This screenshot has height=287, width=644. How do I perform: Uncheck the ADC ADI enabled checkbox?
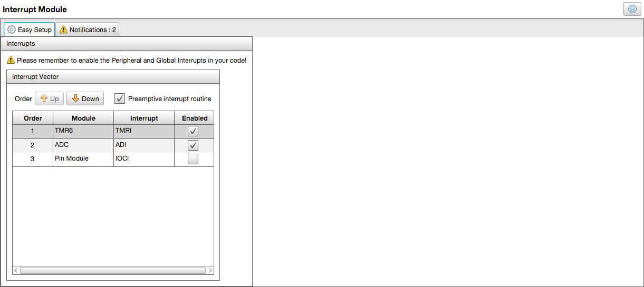point(193,145)
